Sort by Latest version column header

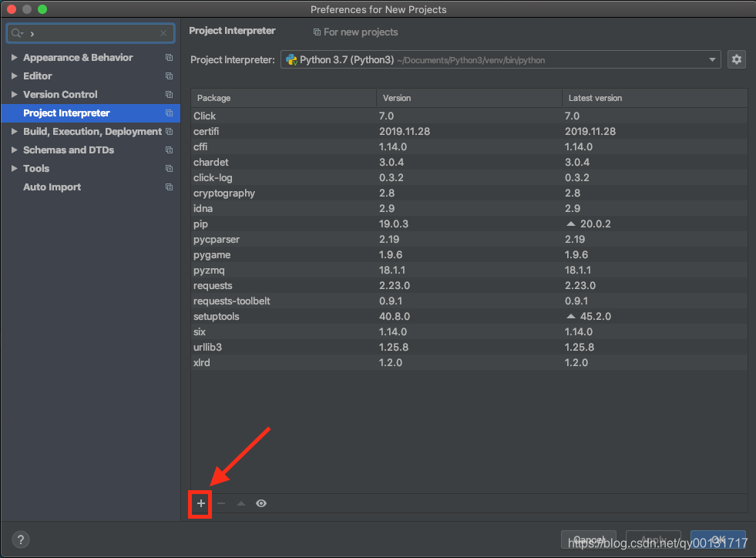click(x=655, y=98)
